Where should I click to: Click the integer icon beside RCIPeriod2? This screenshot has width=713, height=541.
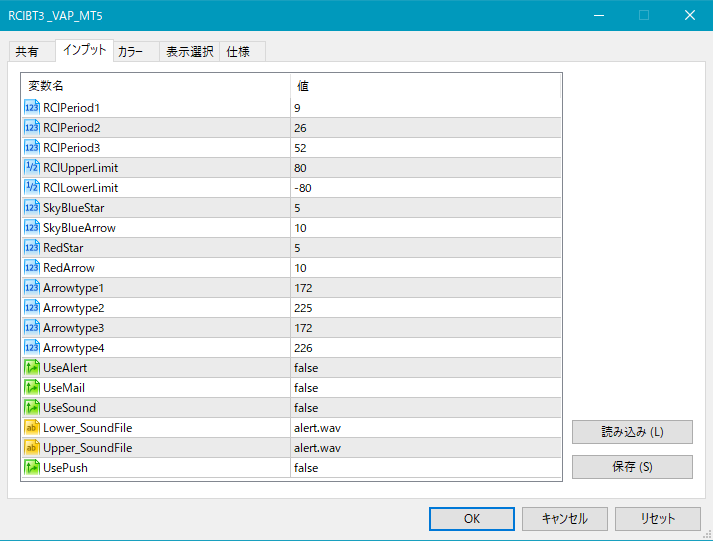32,128
